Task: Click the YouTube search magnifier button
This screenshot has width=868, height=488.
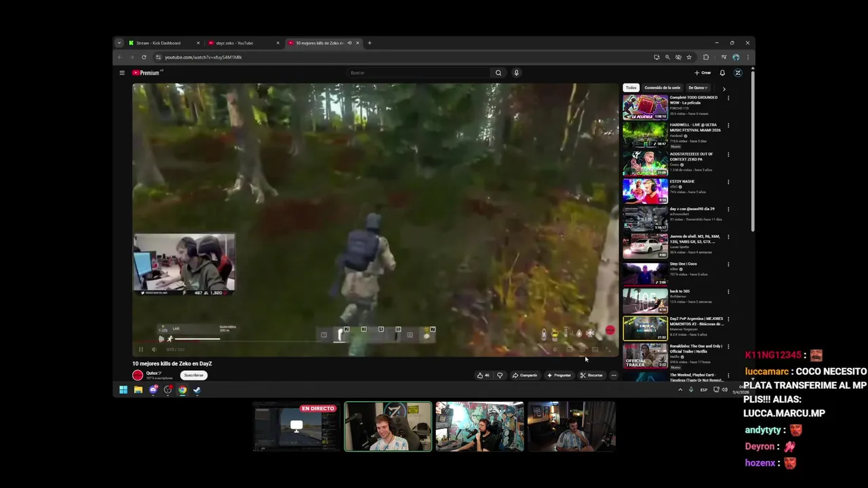Action: (498, 73)
